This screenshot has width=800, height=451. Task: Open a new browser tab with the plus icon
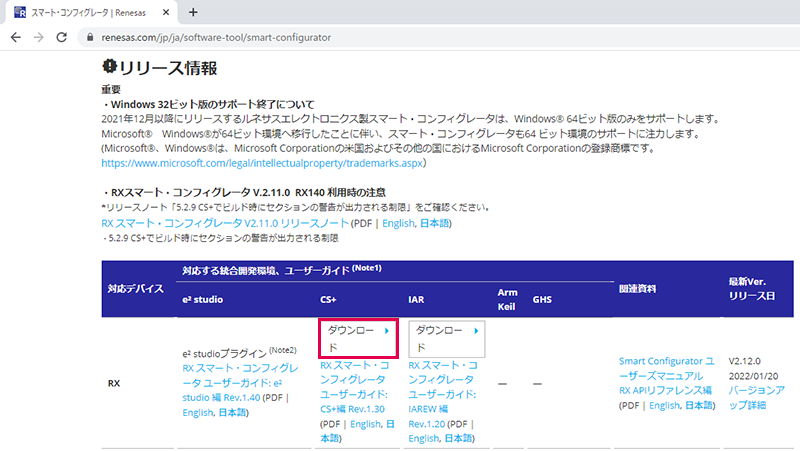coord(193,12)
